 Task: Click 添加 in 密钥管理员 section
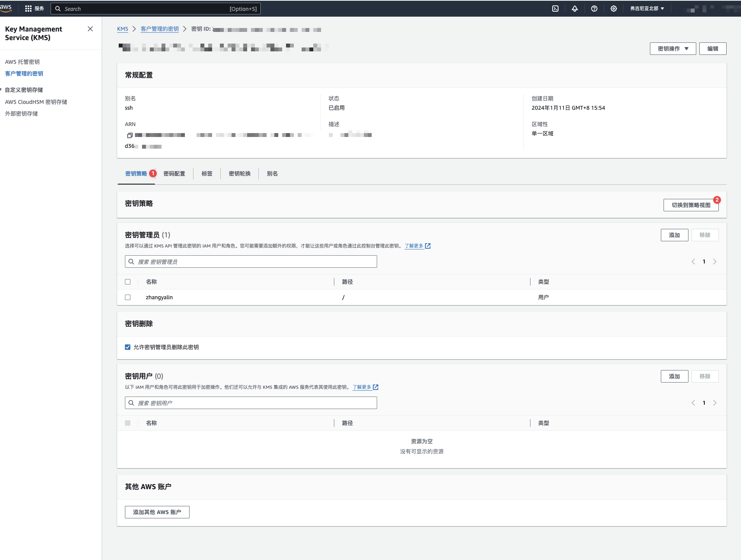point(674,235)
